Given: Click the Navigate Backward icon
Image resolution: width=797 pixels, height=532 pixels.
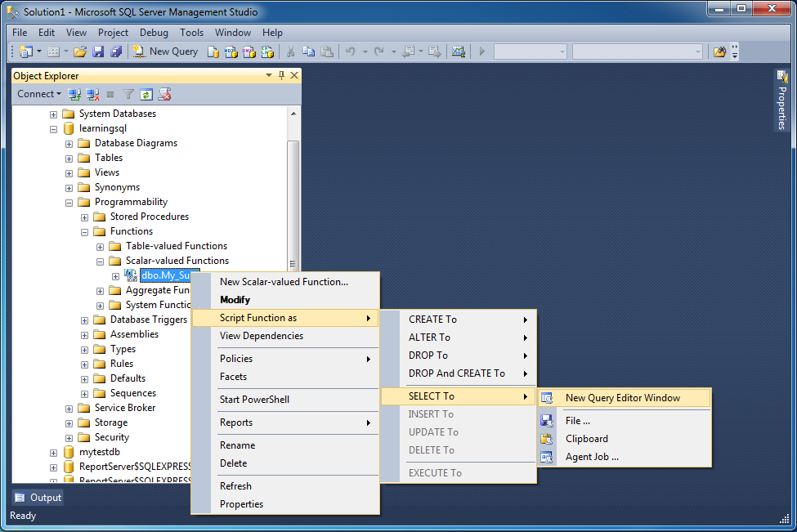Looking at the screenshot, I should (408, 51).
